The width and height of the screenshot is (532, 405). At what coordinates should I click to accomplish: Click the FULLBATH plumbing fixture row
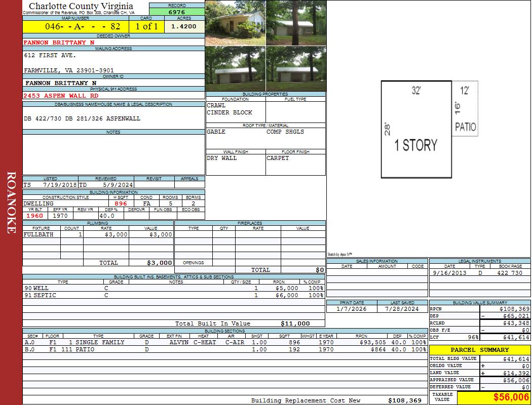point(98,235)
